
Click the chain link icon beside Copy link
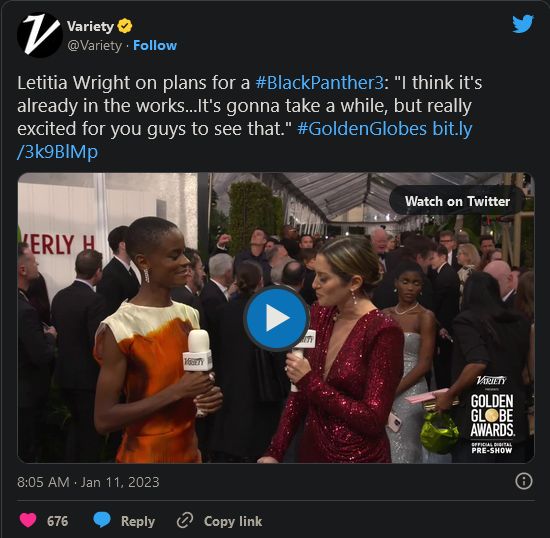click(185, 520)
